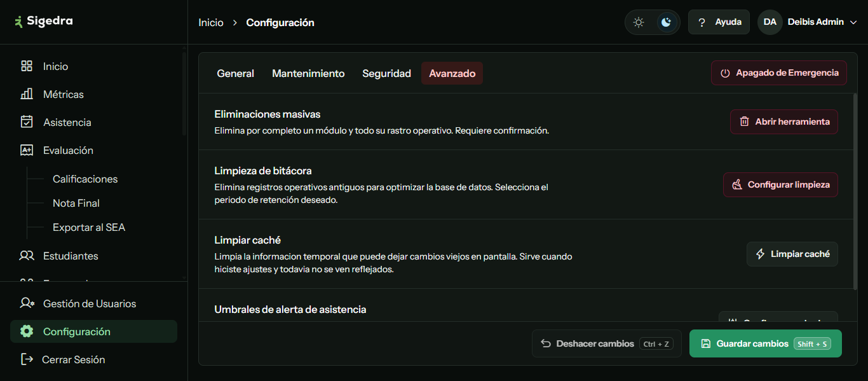Open Métricas in the sidebar

tap(93, 94)
